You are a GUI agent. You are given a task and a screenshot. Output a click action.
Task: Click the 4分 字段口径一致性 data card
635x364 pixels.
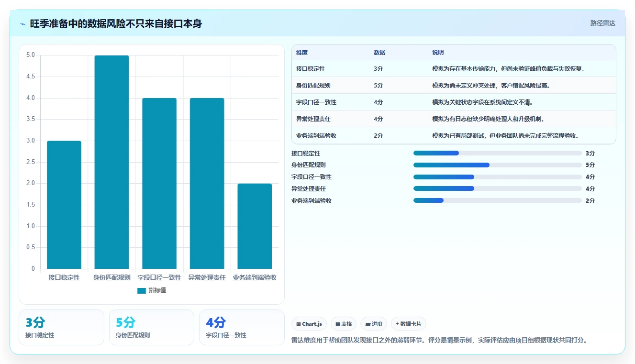click(x=242, y=327)
